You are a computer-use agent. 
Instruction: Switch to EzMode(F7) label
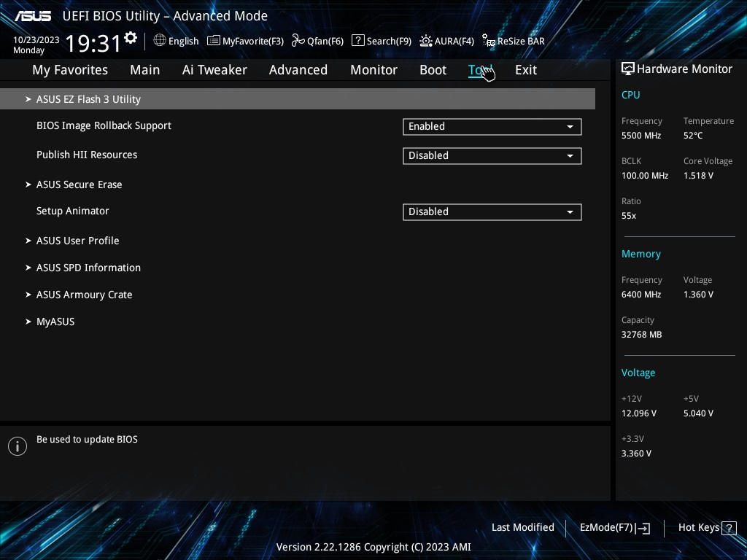tap(606, 528)
